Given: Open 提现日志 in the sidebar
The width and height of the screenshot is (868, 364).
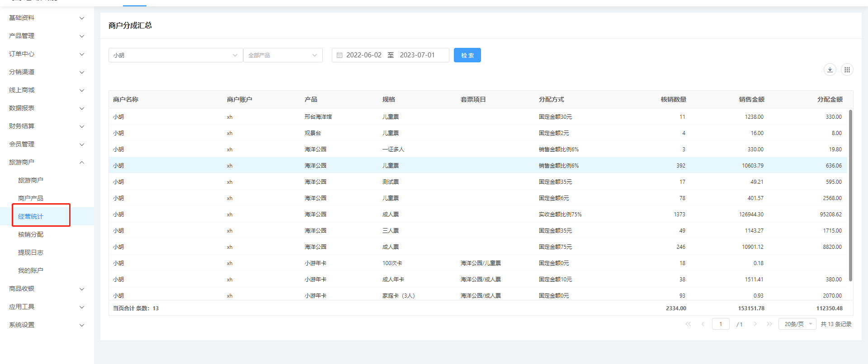Looking at the screenshot, I should coord(31,252).
